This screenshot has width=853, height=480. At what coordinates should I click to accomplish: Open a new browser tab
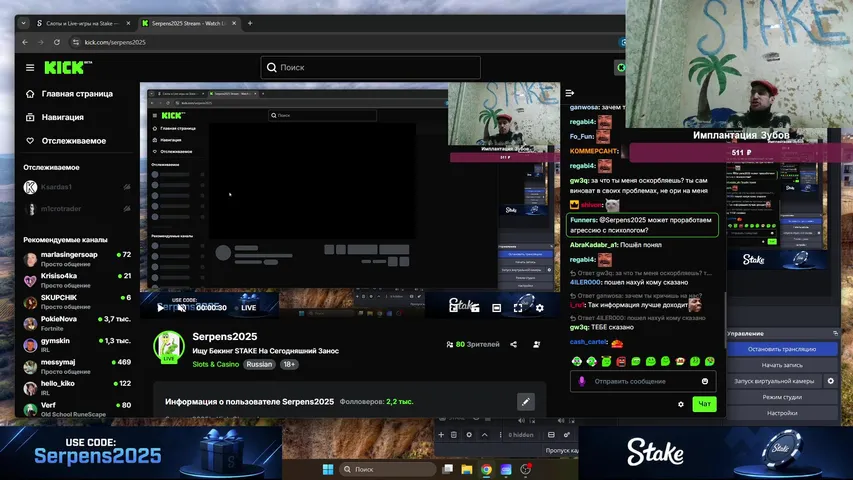[x=250, y=23]
